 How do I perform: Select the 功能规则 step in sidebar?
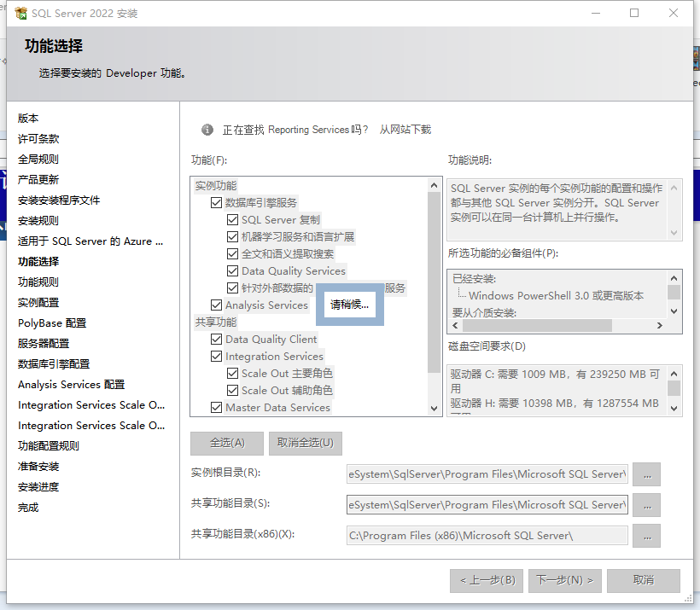(x=38, y=282)
